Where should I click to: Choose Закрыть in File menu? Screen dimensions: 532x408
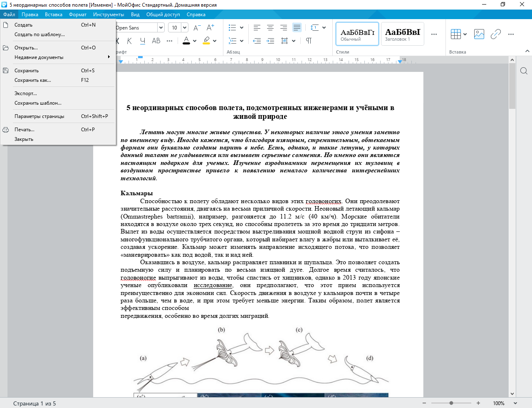[x=58, y=139]
